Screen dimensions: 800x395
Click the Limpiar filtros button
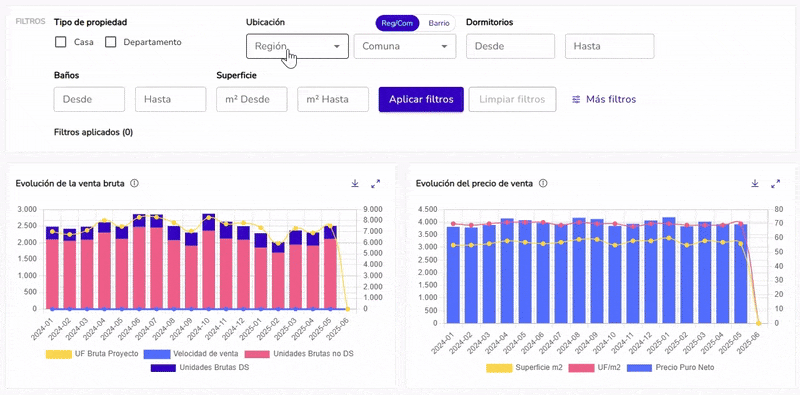[512, 100]
